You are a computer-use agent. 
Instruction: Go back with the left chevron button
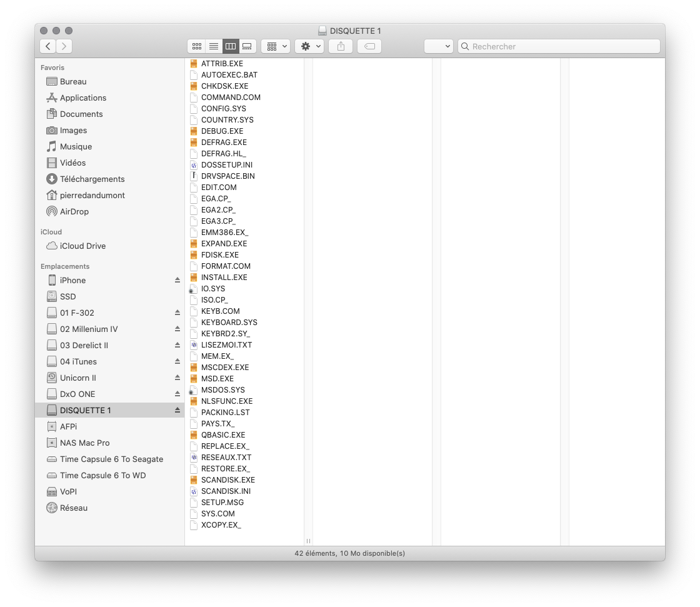(x=47, y=46)
